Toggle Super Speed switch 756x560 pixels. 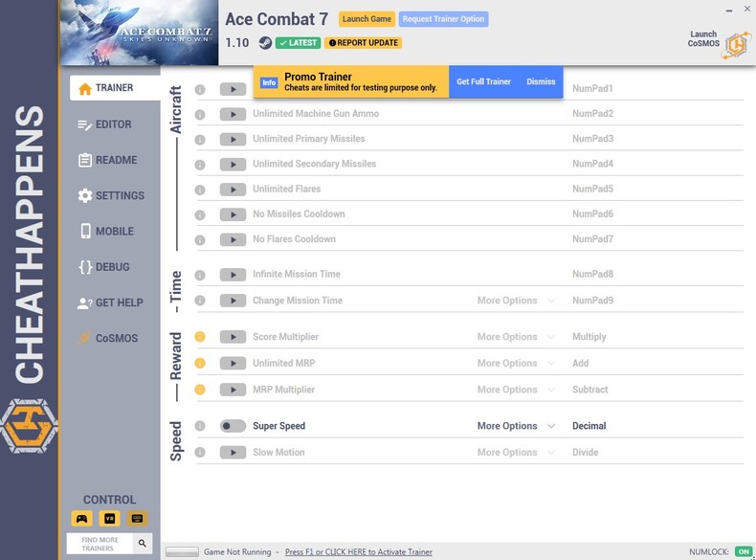pos(233,426)
